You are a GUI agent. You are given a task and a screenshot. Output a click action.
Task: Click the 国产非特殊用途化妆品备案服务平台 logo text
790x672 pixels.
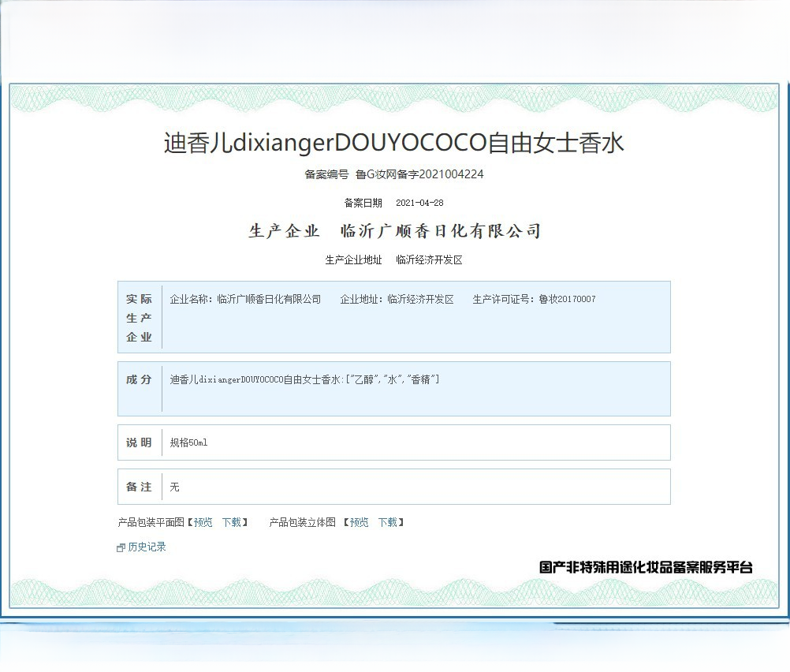[646, 567]
